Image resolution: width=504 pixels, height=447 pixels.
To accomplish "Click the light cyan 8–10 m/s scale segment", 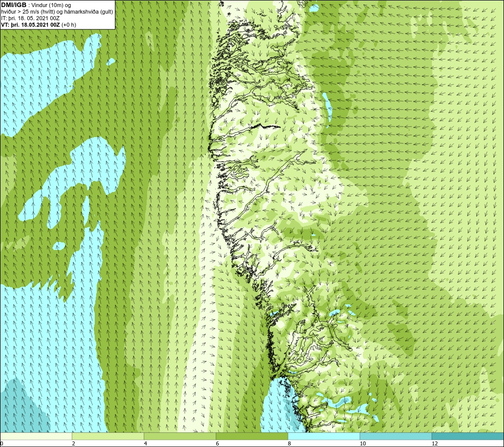I will (324, 436).
